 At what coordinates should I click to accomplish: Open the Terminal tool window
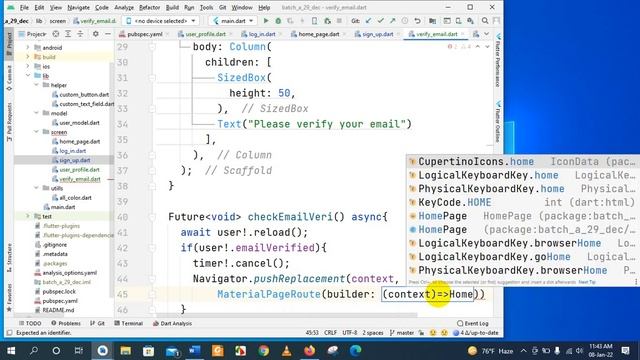[x=129, y=323]
